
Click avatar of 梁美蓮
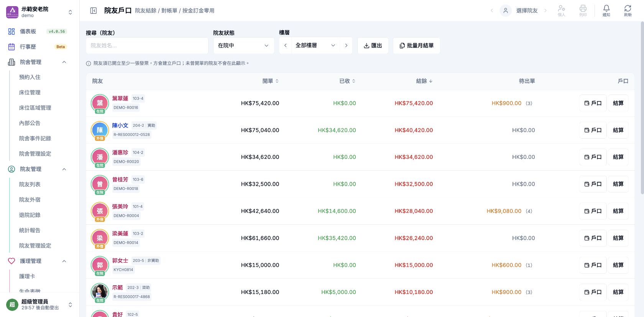click(100, 238)
